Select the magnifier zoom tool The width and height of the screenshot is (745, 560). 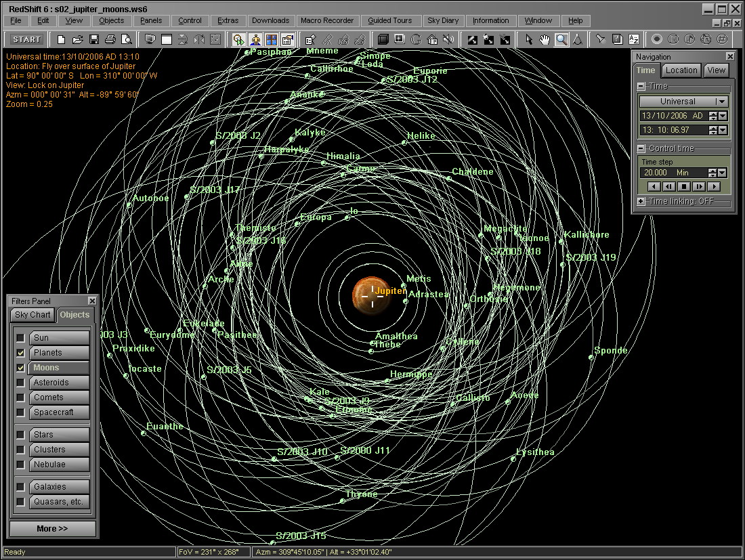561,40
